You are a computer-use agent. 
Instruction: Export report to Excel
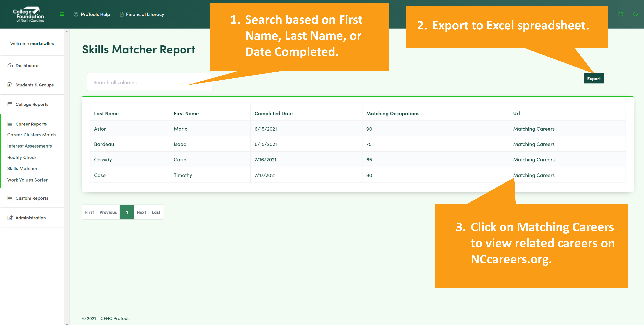(x=594, y=78)
